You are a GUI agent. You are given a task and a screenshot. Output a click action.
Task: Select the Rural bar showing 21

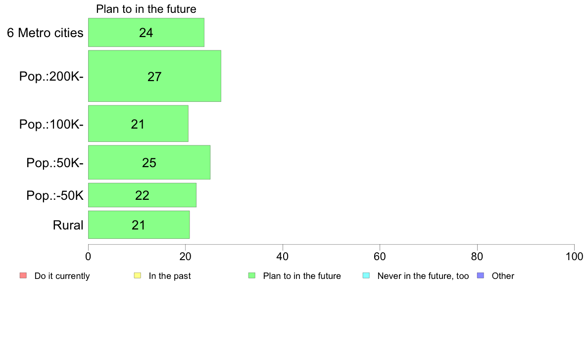click(x=139, y=225)
